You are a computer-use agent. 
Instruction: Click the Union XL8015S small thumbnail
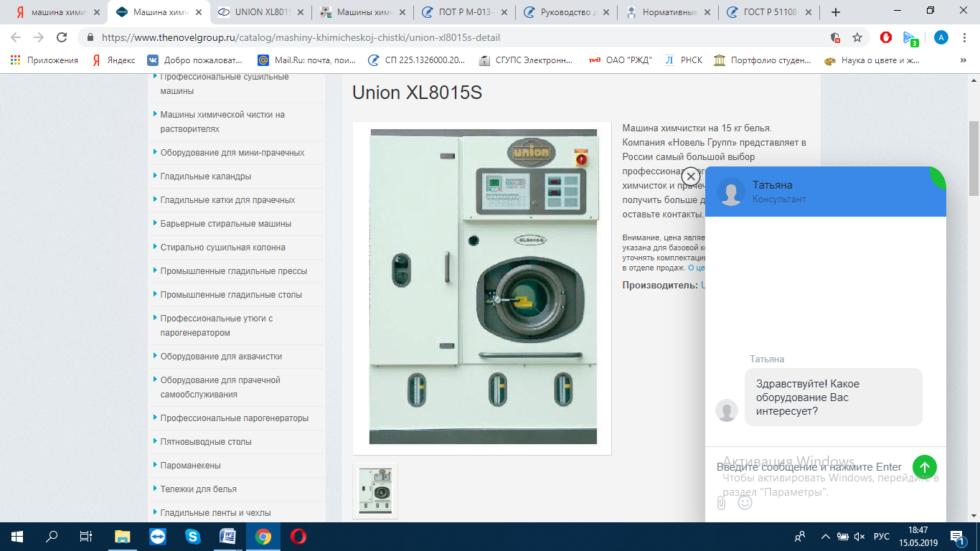coord(375,491)
